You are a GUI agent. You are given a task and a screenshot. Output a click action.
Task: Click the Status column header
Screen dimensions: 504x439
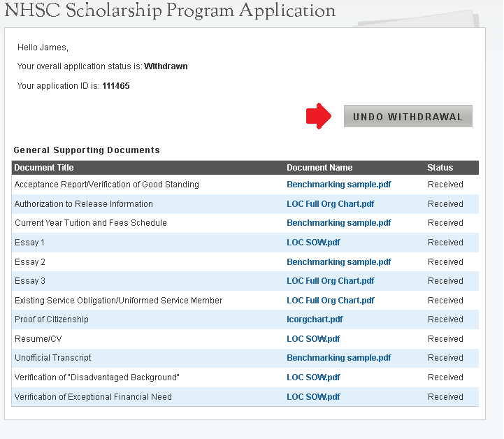(x=440, y=168)
